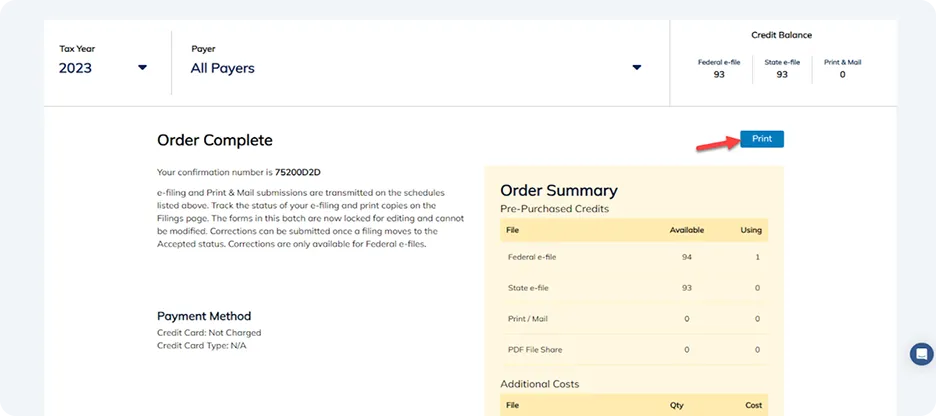Select the State e-file table row

pos(634,288)
